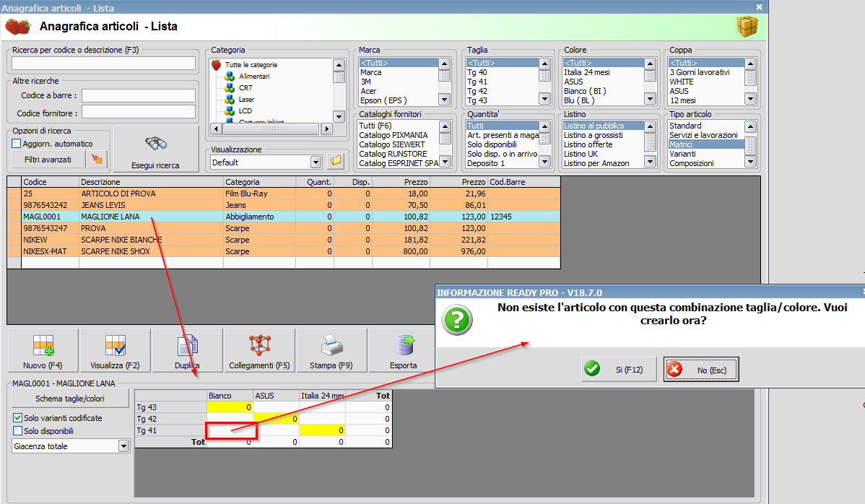Screen dimensions: 865x504
Task: Enable Aggiorn. automatico checkbox
Action: point(17,144)
